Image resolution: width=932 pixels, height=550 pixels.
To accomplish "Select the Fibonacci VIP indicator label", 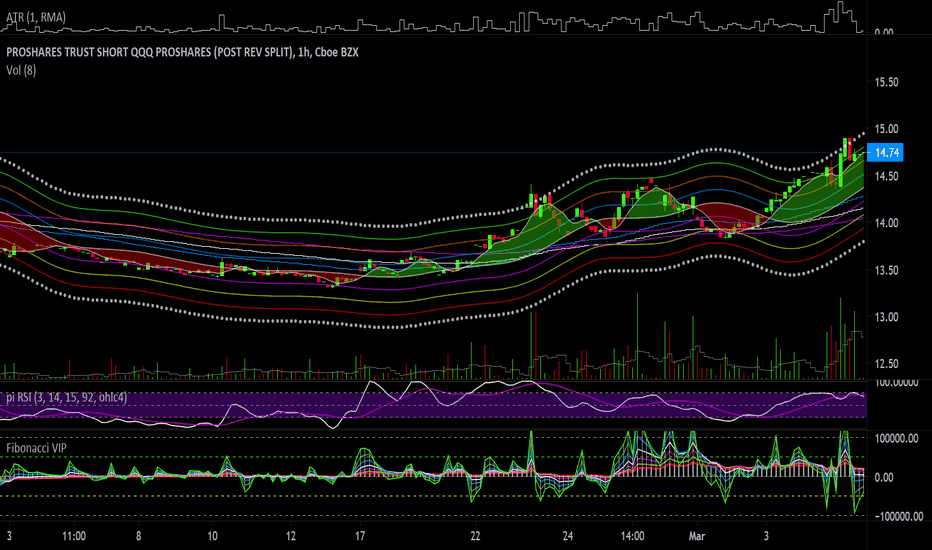I will 36,448.
